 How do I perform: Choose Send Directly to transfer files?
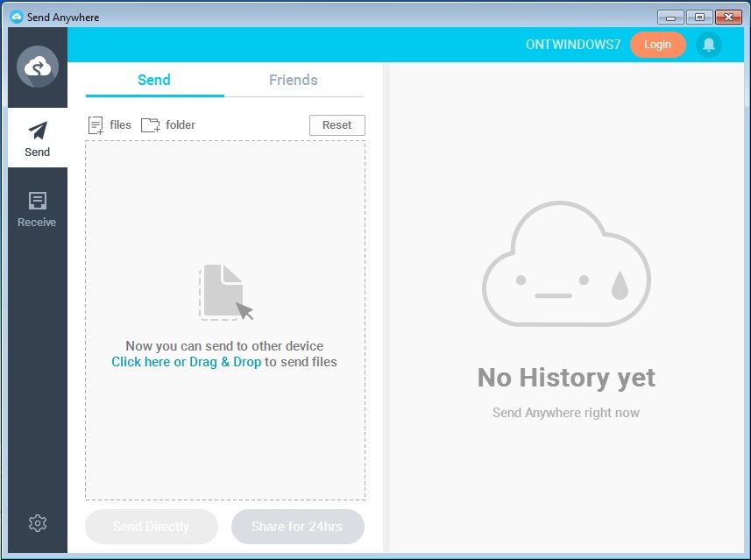coord(151,527)
